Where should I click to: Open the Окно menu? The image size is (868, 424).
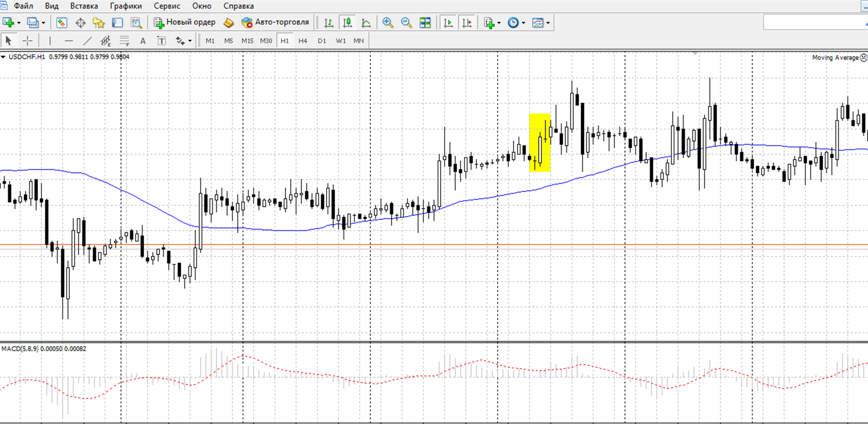click(202, 6)
